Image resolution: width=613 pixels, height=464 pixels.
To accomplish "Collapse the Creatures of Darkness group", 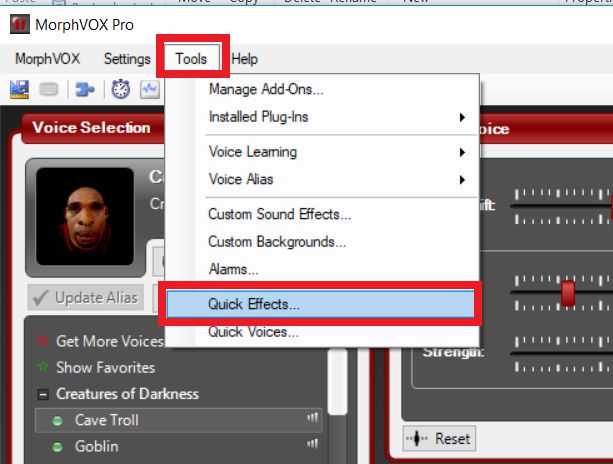I will point(43,394).
